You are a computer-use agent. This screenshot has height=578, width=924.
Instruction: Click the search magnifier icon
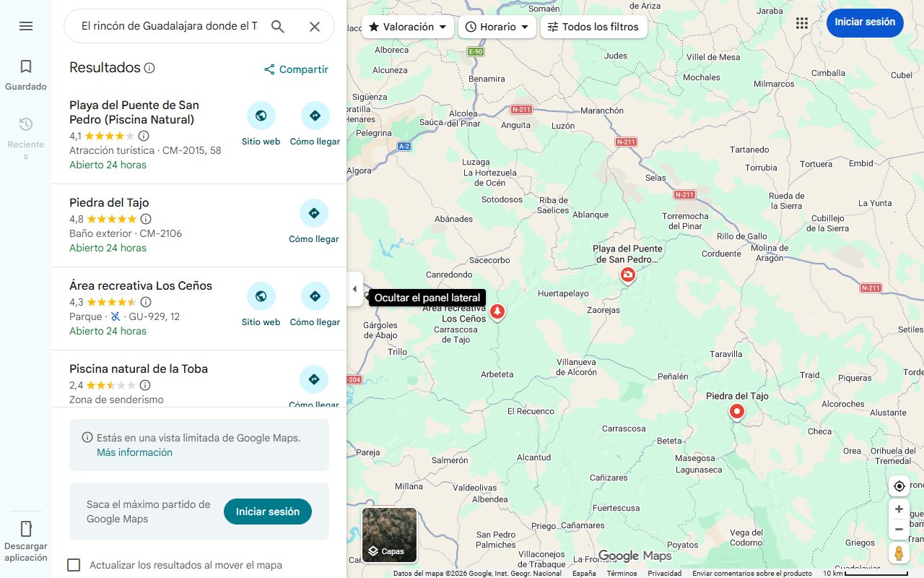point(278,25)
